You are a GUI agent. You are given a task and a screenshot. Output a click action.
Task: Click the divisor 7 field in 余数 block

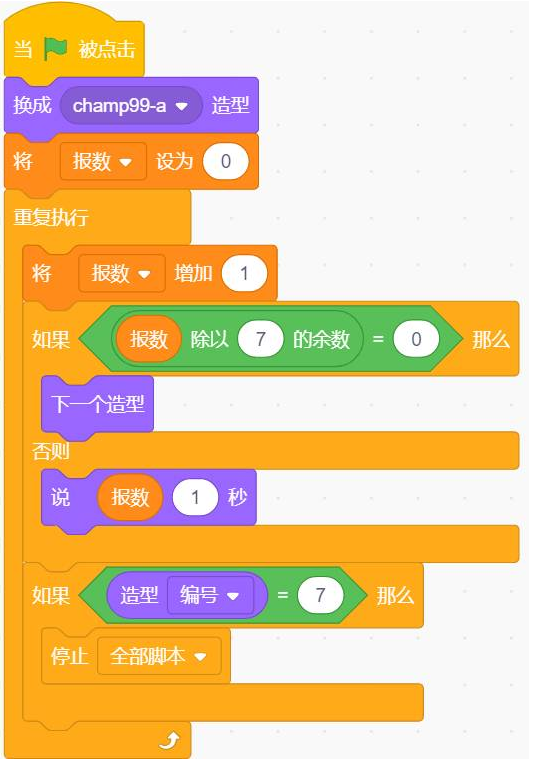[260, 339]
